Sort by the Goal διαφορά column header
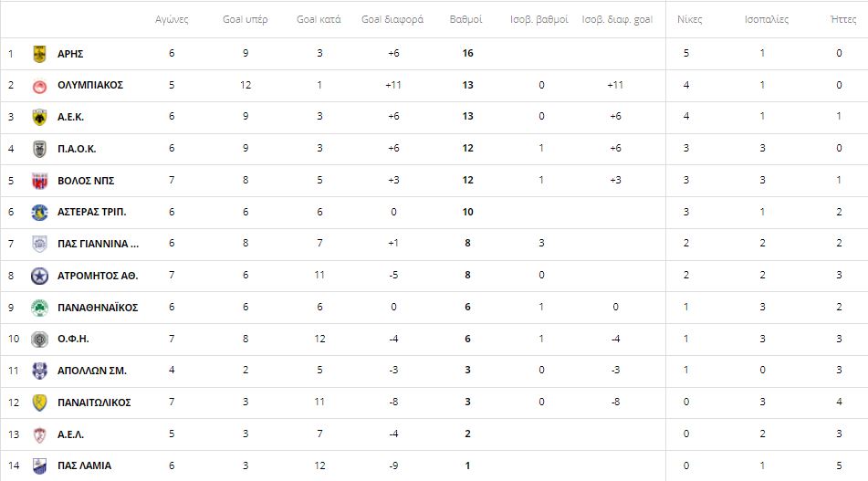 pos(392,19)
